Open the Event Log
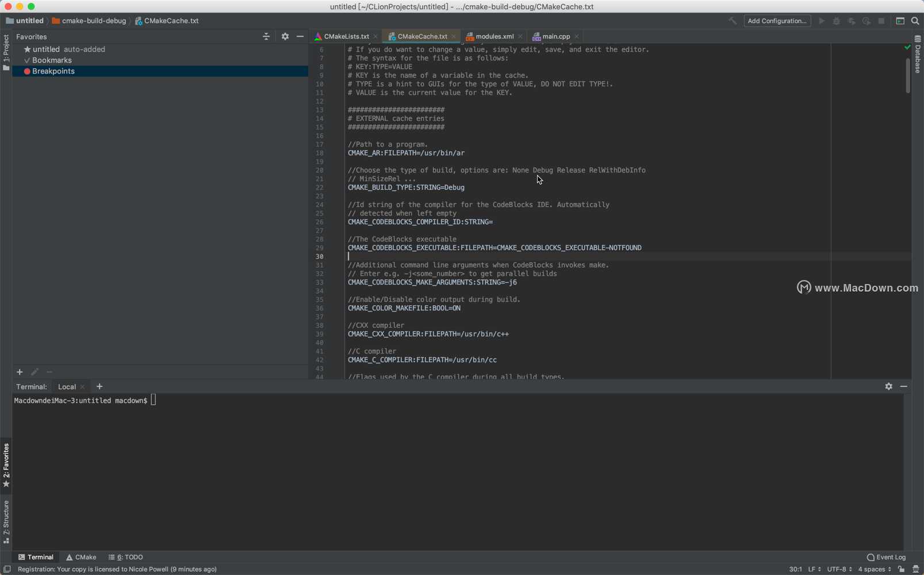 pyautogui.click(x=886, y=557)
